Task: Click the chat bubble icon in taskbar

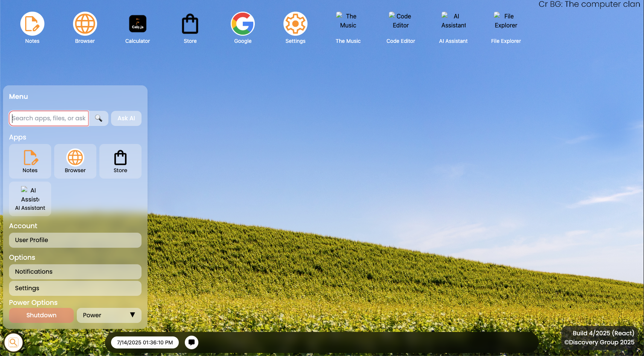Action: coord(192,342)
